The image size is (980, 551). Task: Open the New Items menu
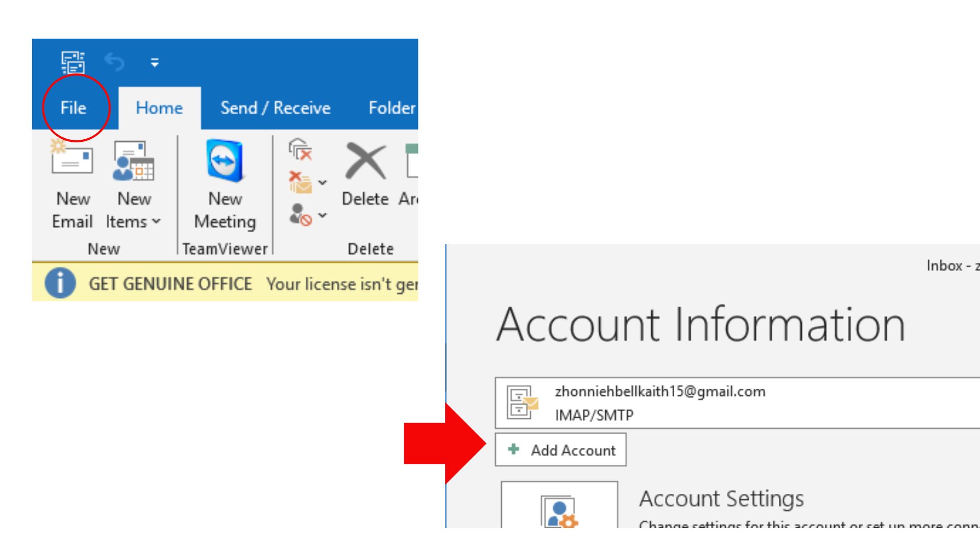(x=133, y=185)
